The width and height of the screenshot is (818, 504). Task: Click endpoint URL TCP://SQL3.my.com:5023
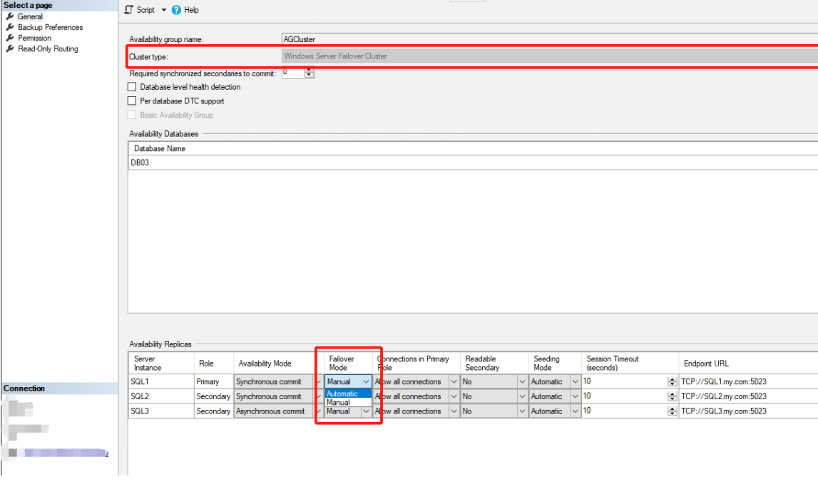click(724, 411)
